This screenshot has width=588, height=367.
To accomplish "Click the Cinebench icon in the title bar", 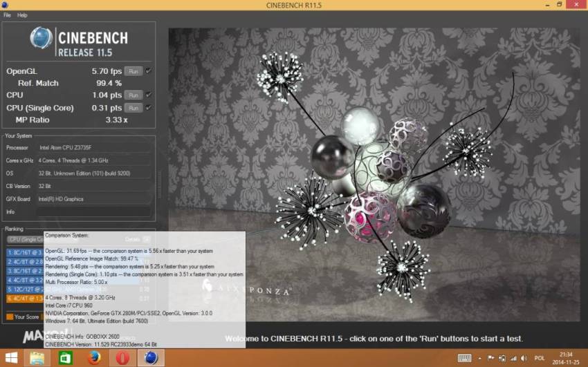I will [x=5, y=5].
